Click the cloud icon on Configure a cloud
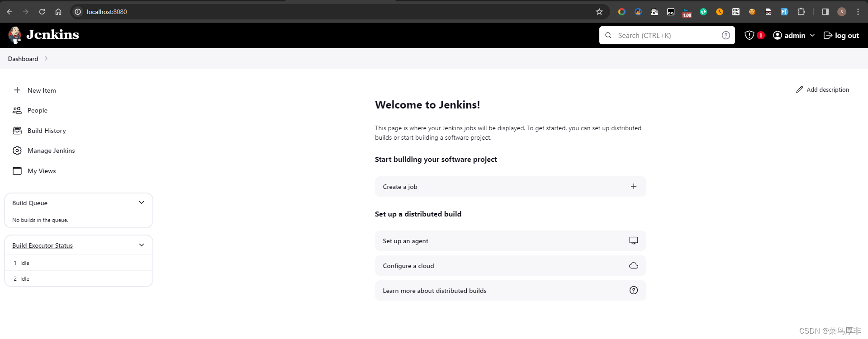Image resolution: width=868 pixels, height=339 pixels. pos(634,265)
